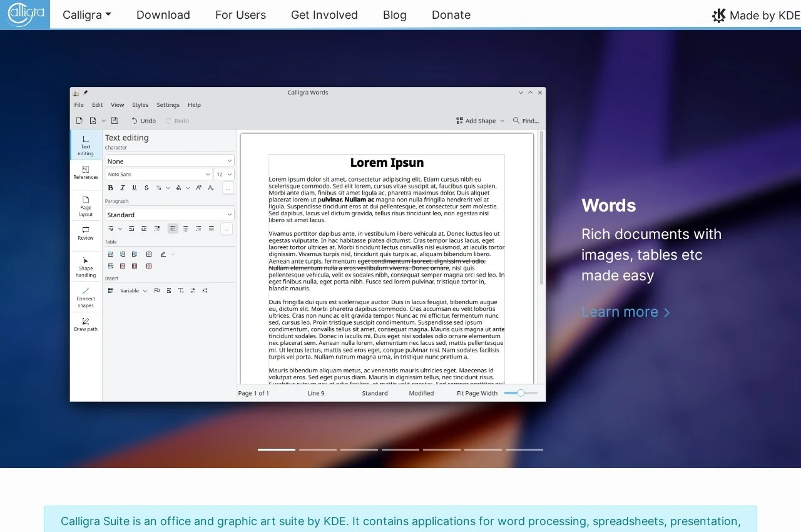Viewport: 801px width, 532px height.
Task: Choose the Draw path tool
Action: tap(86, 324)
